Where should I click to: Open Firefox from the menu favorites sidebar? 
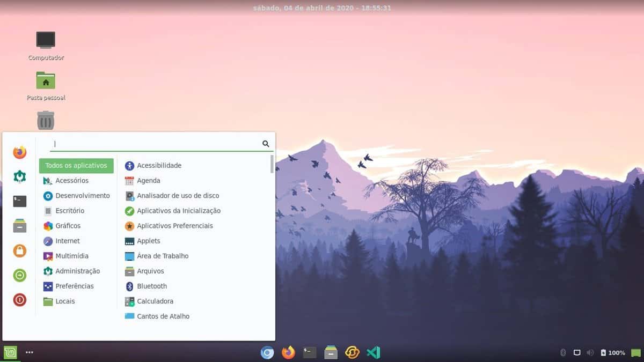pyautogui.click(x=20, y=152)
